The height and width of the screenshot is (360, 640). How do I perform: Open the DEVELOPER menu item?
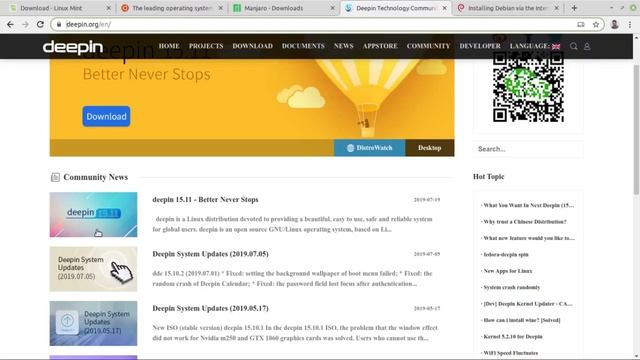(480, 46)
